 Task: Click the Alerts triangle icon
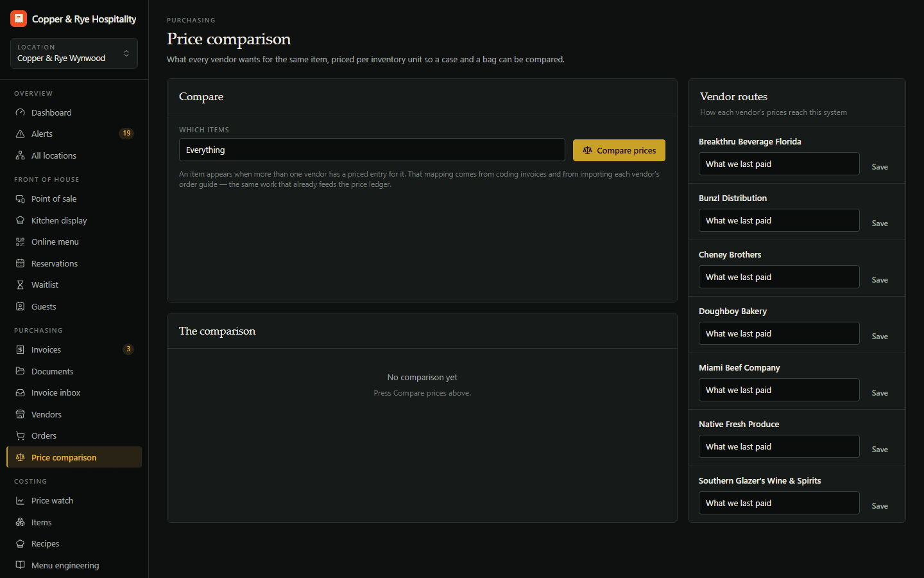(x=20, y=134)
